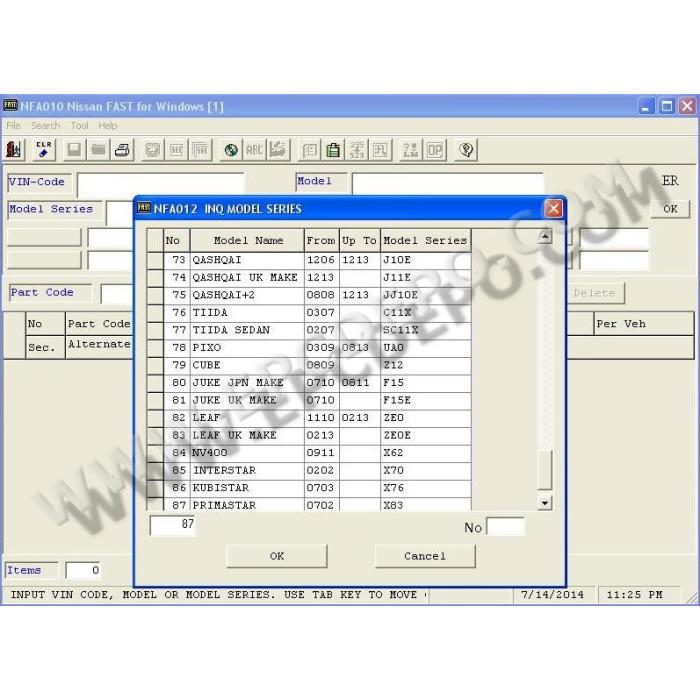This screenshot has height=700, width=700.
Task: Click the date 7/14/2014 in status bar
Action: click(553, 595)
